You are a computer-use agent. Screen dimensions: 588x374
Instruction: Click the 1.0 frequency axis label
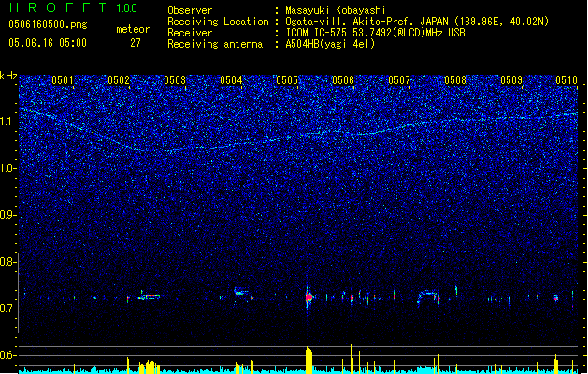[x=8, y=168]
